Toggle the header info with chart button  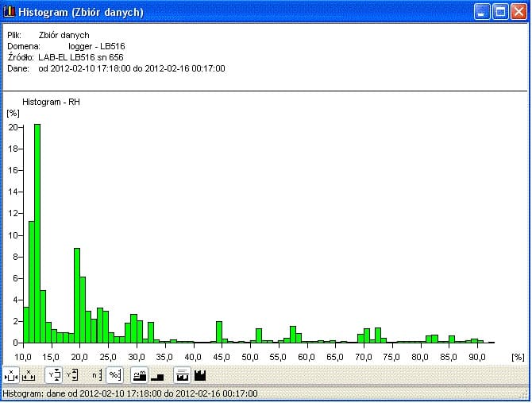[x=182, y=375]
